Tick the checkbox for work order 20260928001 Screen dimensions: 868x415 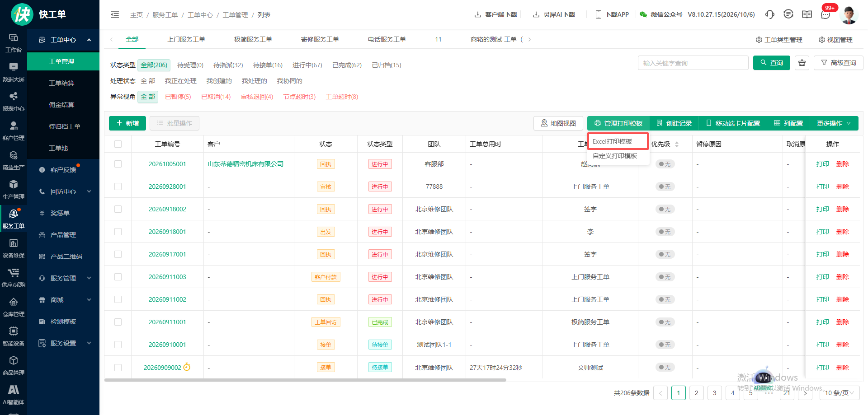point(118,187)
